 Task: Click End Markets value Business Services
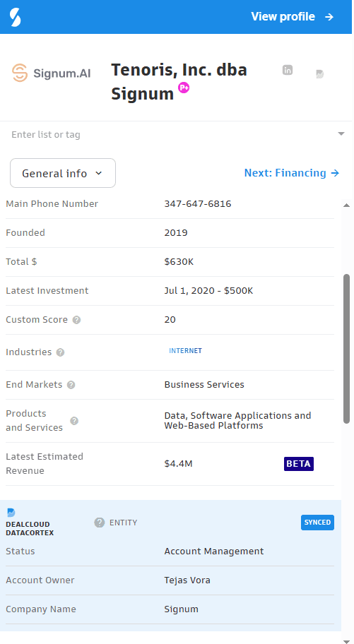coord(204,385)
